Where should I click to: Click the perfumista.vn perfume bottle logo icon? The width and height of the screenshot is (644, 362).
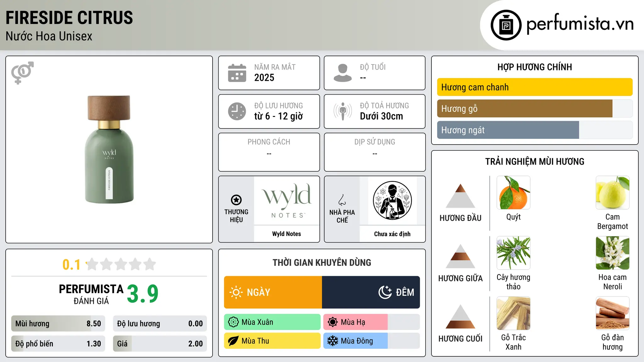(506, 25)
